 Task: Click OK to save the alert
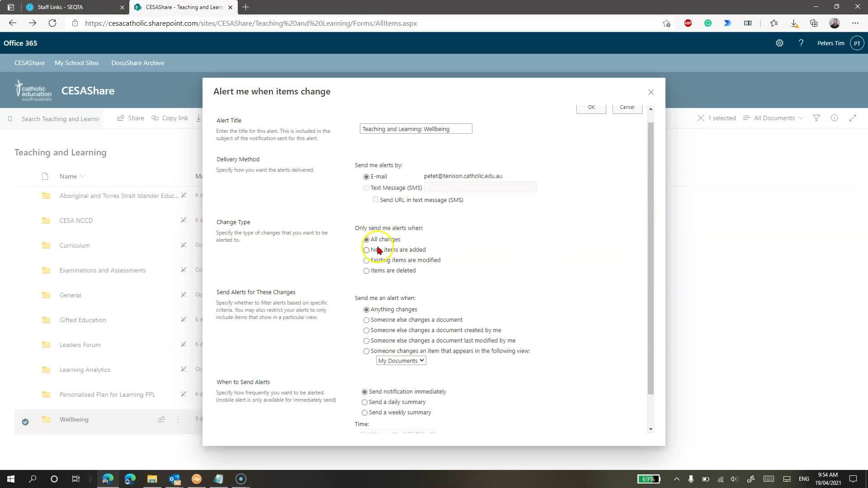(591, 107)
